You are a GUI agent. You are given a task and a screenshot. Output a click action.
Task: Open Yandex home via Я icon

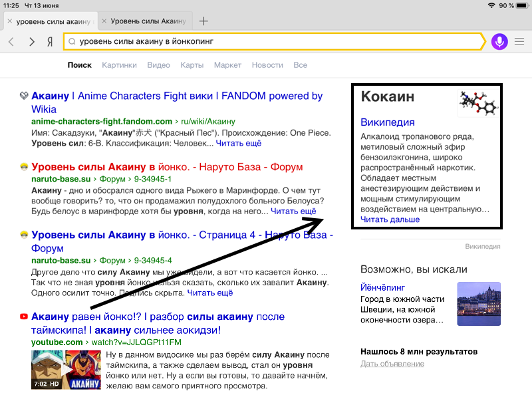click(49, 42)
